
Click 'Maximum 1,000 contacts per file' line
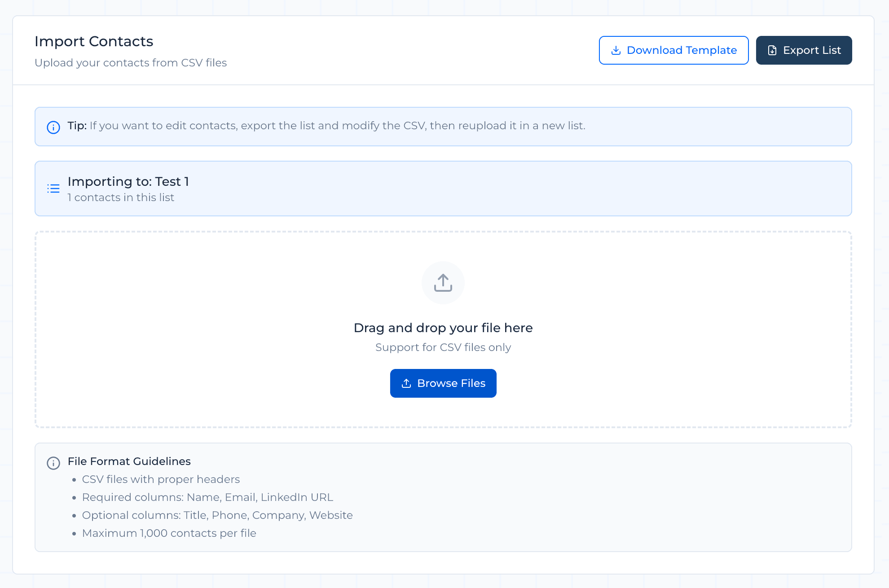(x=169, y=533)
